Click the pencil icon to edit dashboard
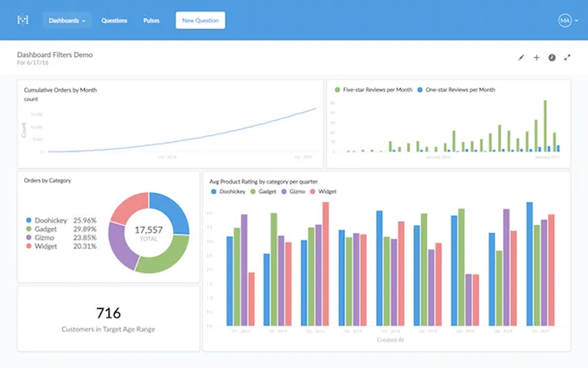Viewport: 588px width, 368px height. (x=521, y=57)
